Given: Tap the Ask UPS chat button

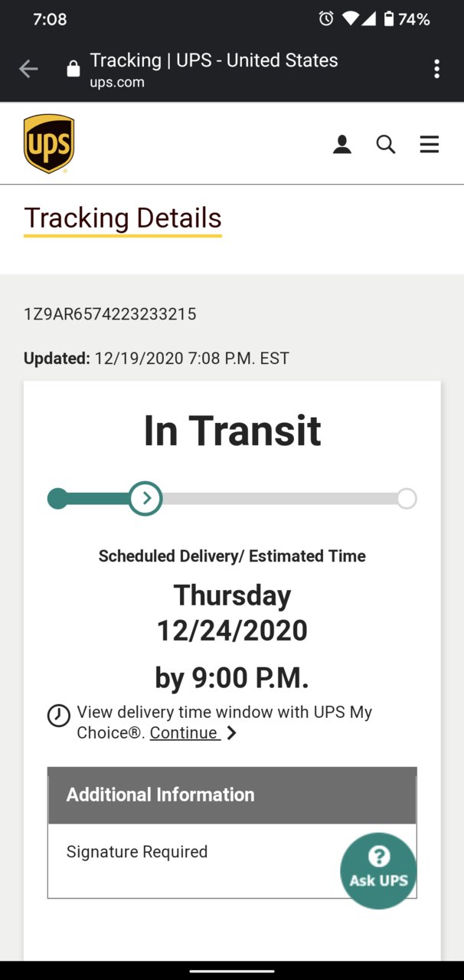Looking at the screenshot, I should (x=378, y=870).
